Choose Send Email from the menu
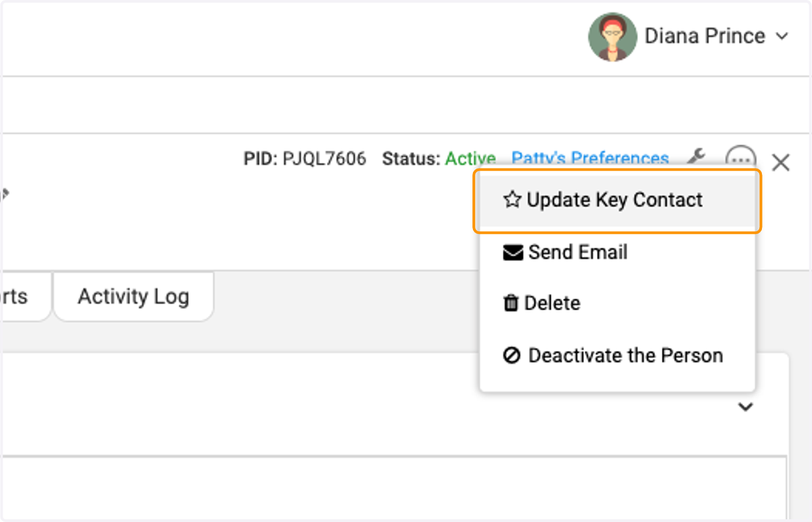812x522 pixels. [617, 252]
